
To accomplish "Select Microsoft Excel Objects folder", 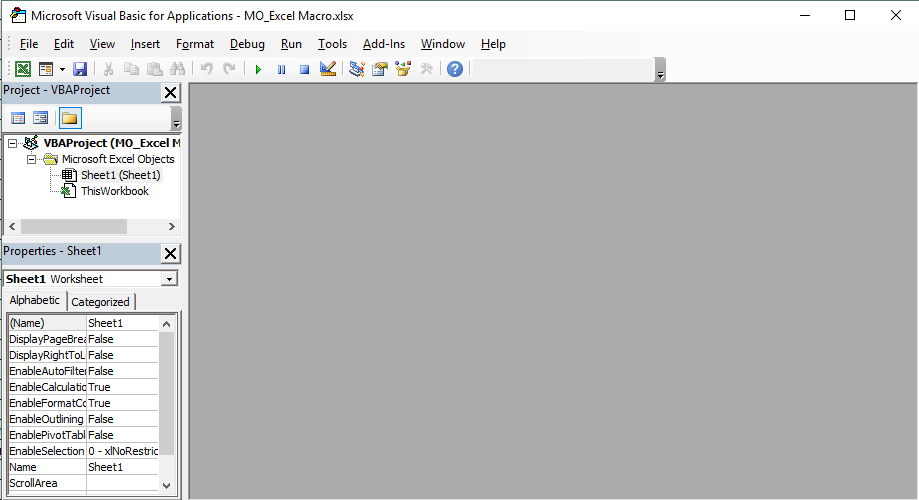I will tap(118, 159).
